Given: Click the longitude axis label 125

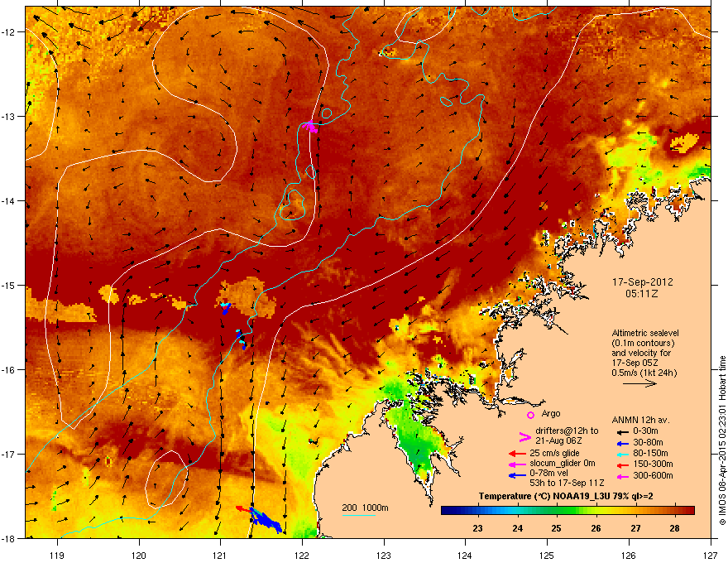Looking at the screenshot, I should [547, 555].
